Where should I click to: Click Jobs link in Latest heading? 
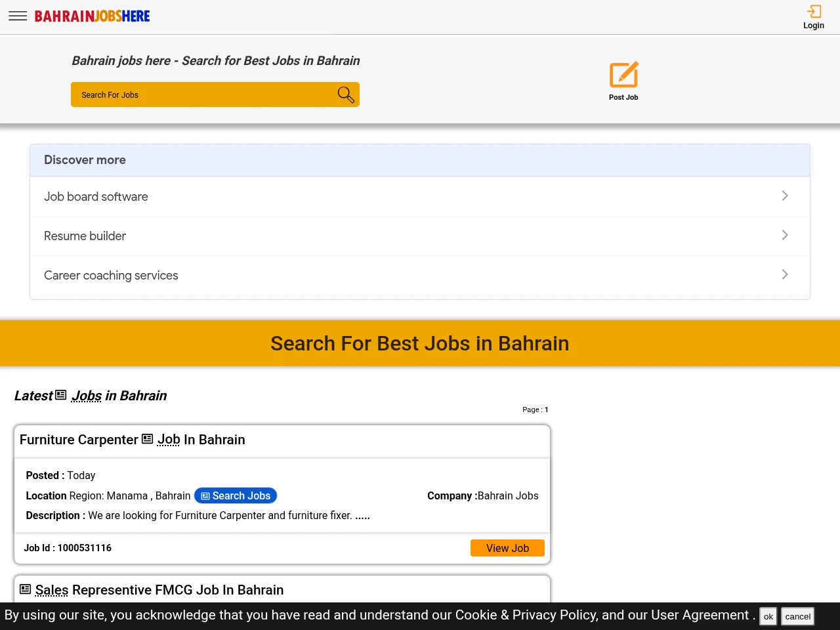pos(87,396)
